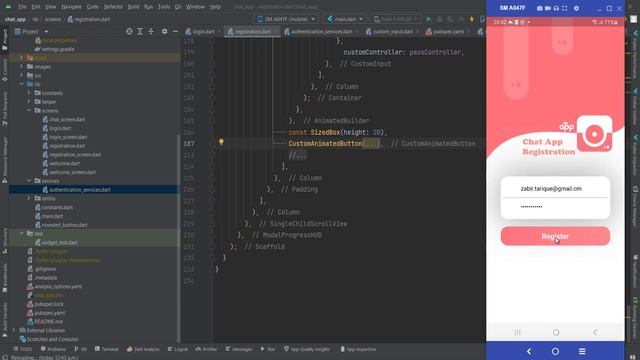Click mirror window home circle button
The image size is (640, 360).
coord(555,351)
